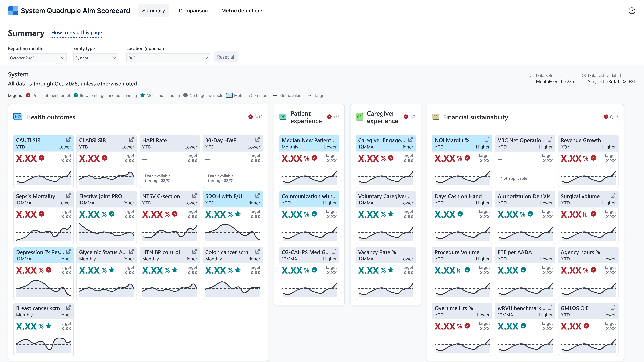Expand the Entity type dropdown
Screen dimensions: 644x362
tap(96, 58)
